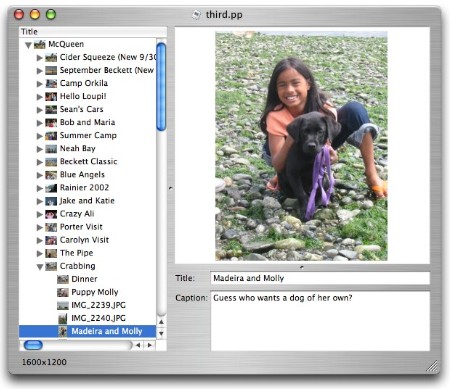Click the Camp Orkila thumbnail icon

[x=51, y=84]
